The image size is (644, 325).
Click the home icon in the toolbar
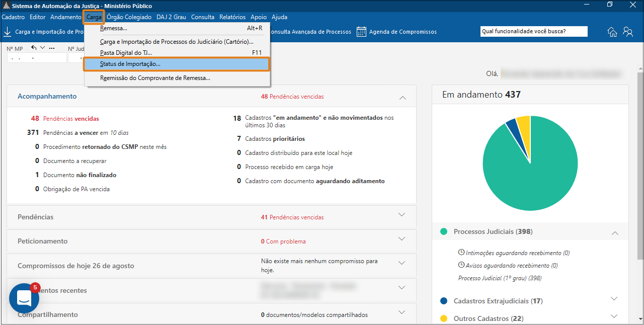pyautogui.click(x=612, y=32)
